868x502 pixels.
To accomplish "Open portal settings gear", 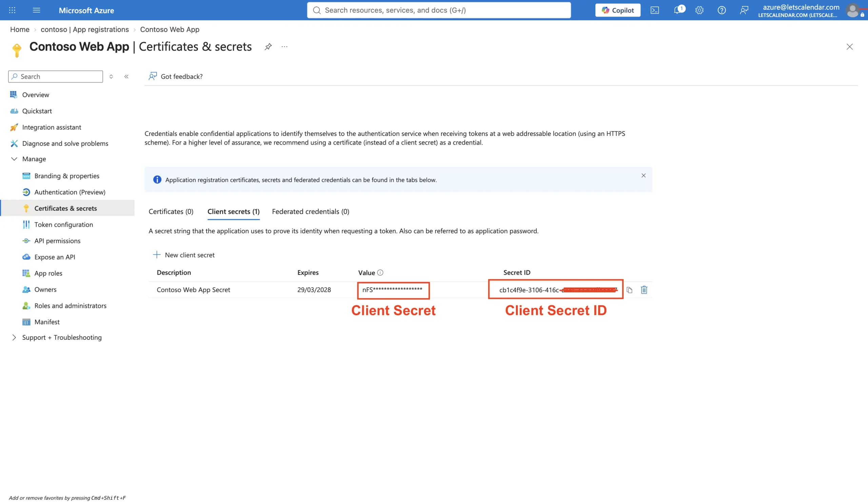I will coord(699,10).
